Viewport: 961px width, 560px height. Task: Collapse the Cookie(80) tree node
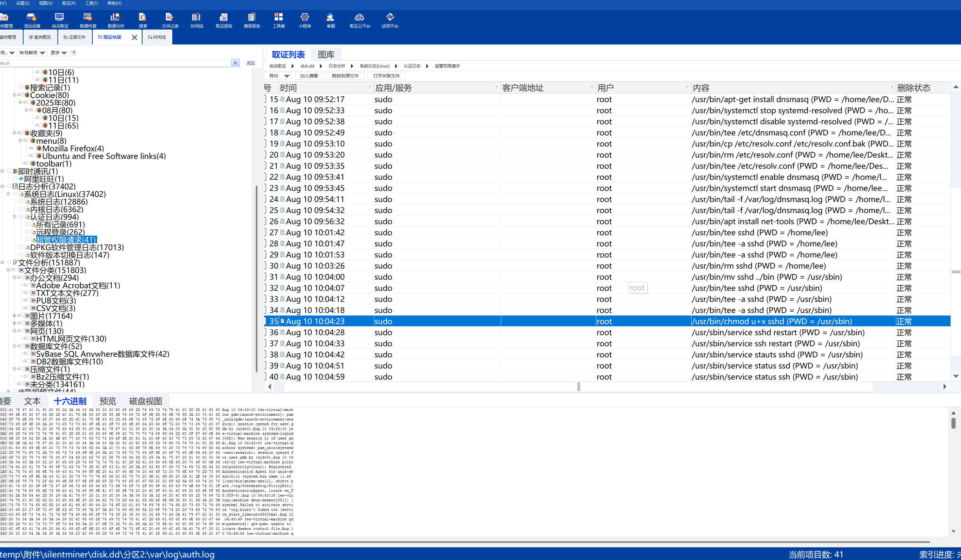click(x=15, y=95)
